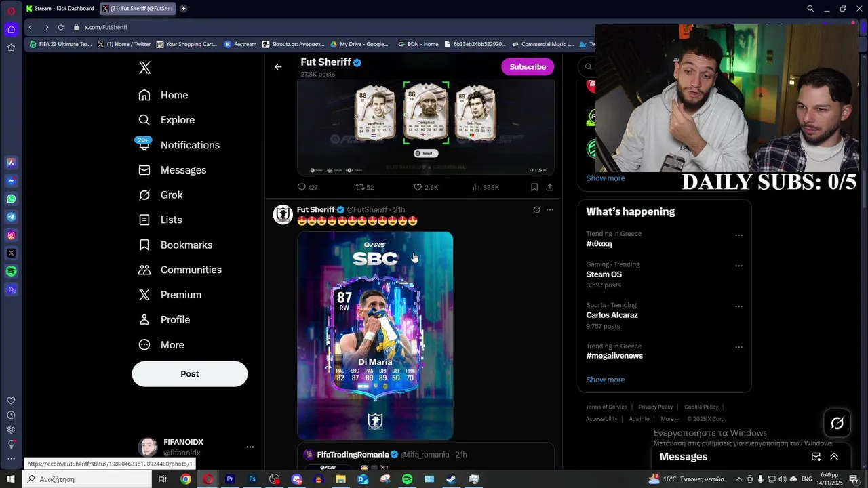
Task: Open Carlos Alcaraz trending topic
Action: (x=612, y=315)
